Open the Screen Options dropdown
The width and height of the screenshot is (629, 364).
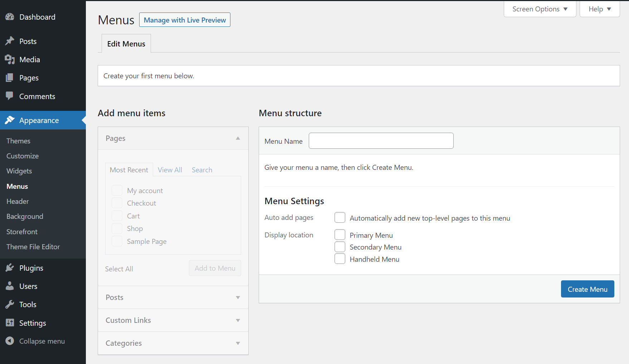pos(539,9)
